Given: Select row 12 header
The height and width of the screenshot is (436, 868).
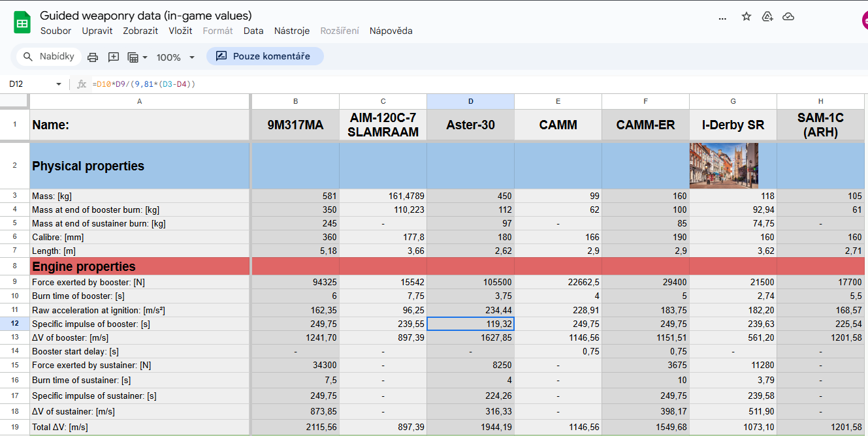Looking at the screenshot, I should 14,324.
